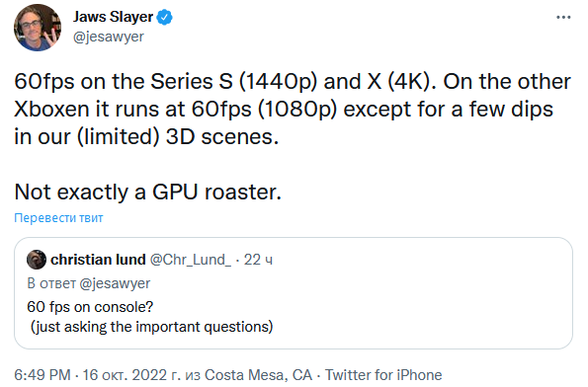The height and width of the screenshot is (387, 588).
Task: Click Jaws Slayer's profile avatar photo
Action: [38, 28]
